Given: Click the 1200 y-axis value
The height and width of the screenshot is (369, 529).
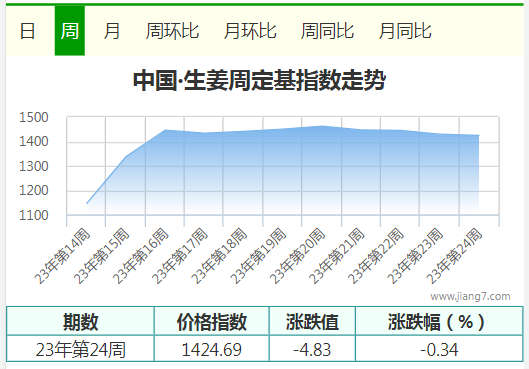Looking at the screenshot, I should [34, 191].
